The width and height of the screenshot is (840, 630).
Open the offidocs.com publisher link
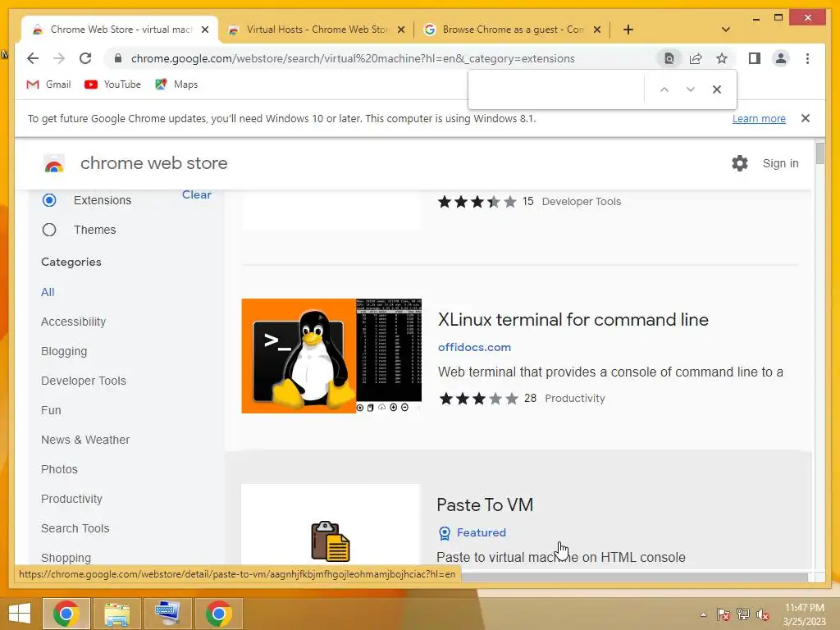474,347
